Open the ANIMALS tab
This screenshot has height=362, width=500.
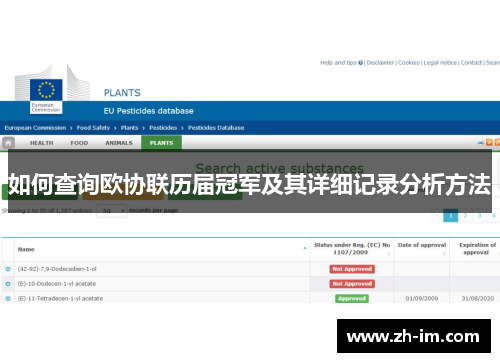(x=119, y=143)
